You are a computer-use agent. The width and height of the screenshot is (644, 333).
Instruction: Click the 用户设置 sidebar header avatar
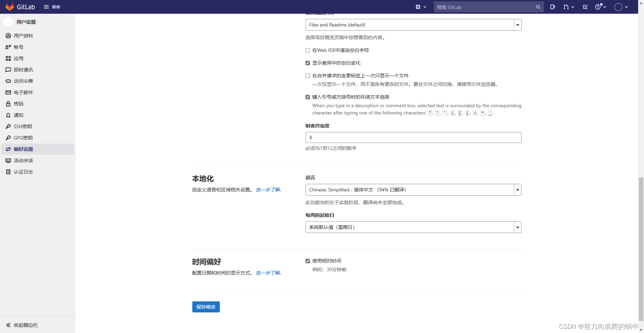[8, 22]
